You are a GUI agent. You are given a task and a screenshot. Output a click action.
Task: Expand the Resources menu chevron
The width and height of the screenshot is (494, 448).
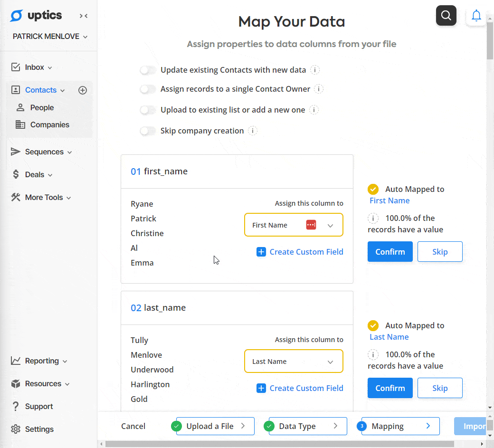67,384
